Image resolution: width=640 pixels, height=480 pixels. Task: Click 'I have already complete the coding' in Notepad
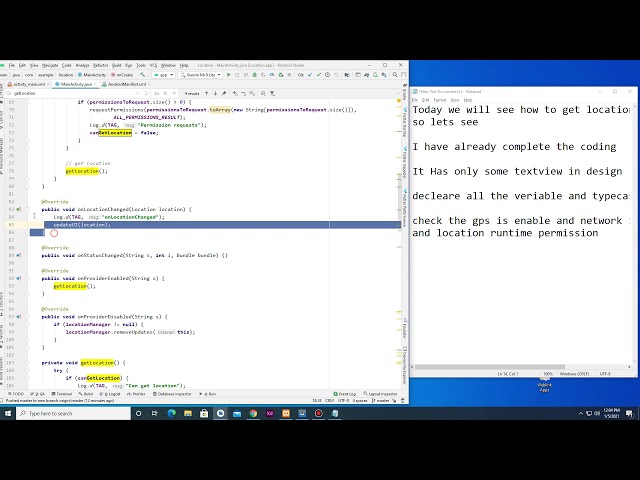click(x=514, y=147)
